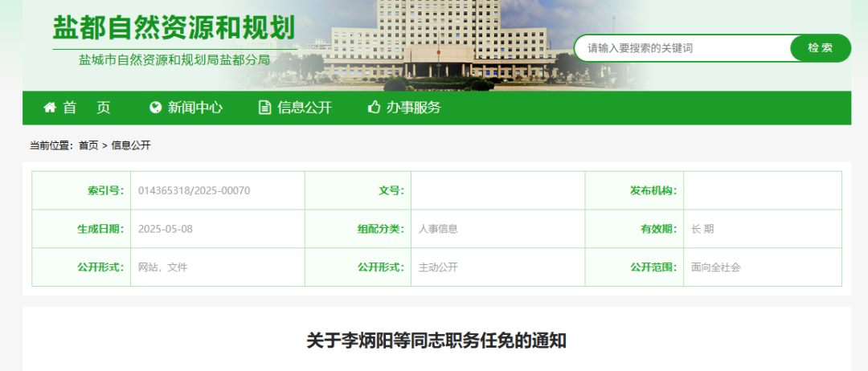Viewport: 868px width, 371px height.
Task: Follow the 首页 breadcrumb link
Action: pos(88,145)
